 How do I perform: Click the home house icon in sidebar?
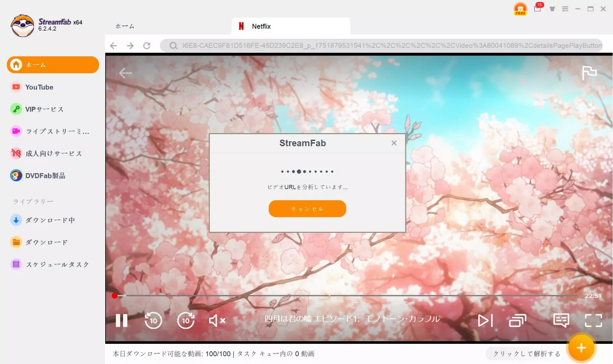click(x=16, y=65)
